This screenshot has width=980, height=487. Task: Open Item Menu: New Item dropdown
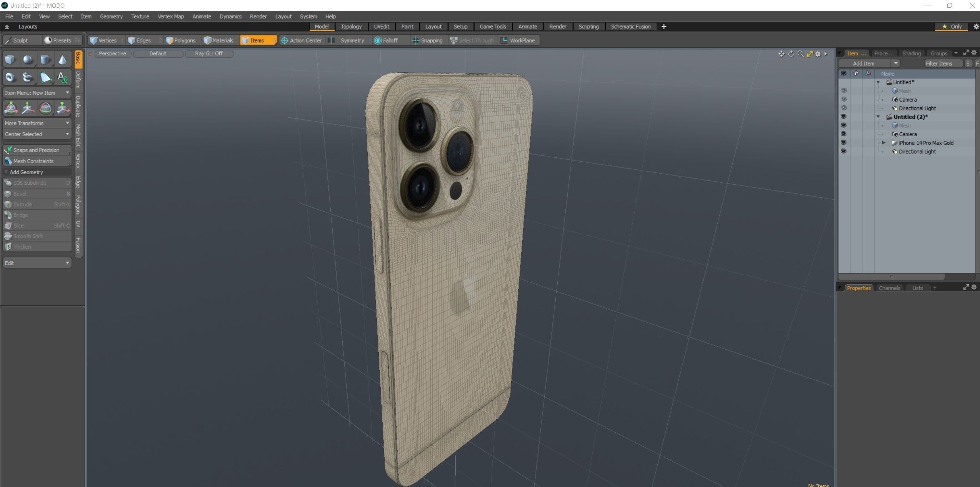[x=37, y=93]
